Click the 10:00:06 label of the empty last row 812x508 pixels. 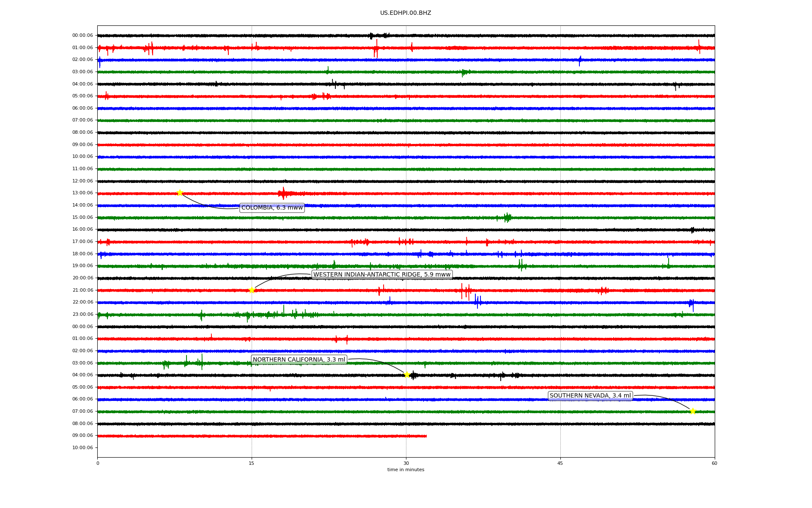coord(82,448)
